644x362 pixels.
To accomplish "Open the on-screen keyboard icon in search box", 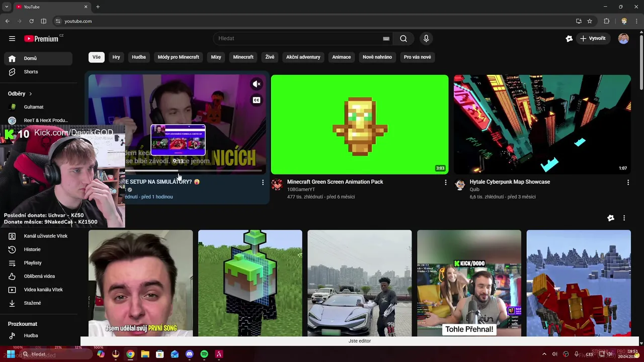I will click(x=386, y=39).
